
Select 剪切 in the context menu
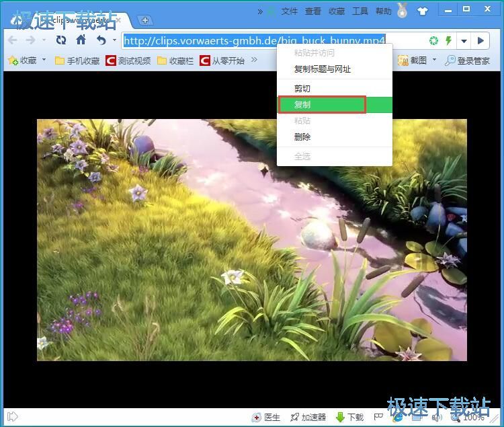(334, 88)
